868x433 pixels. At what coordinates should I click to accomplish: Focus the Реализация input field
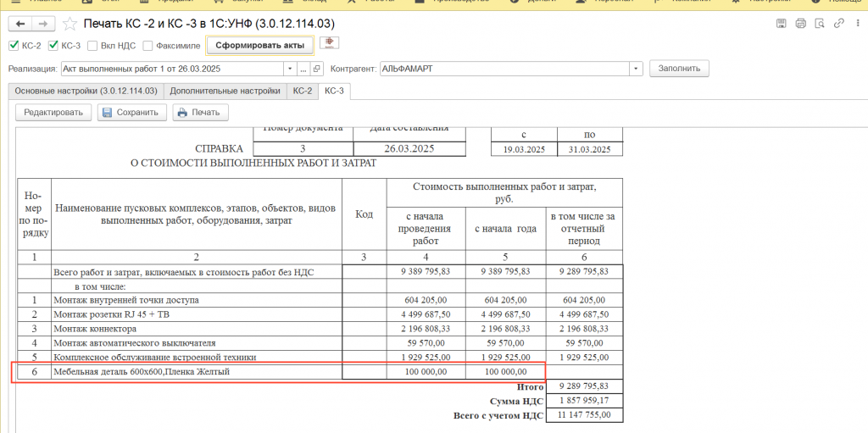[172, 69]
